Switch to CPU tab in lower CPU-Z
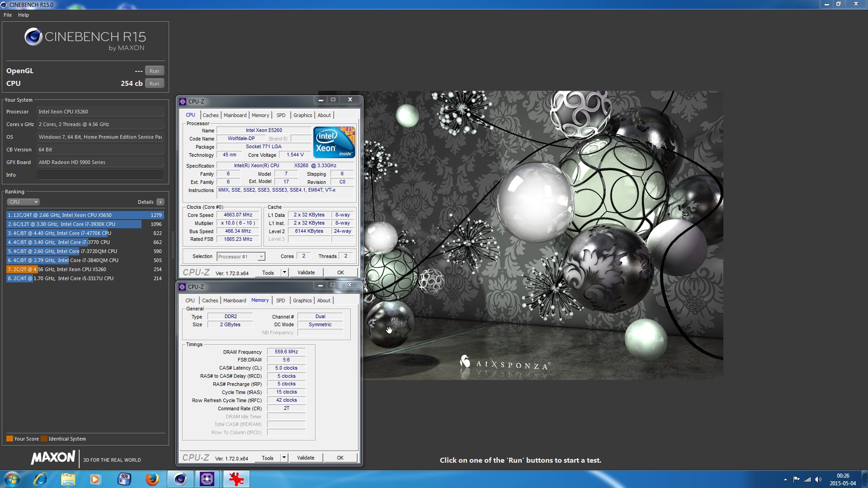 point(190,300)
